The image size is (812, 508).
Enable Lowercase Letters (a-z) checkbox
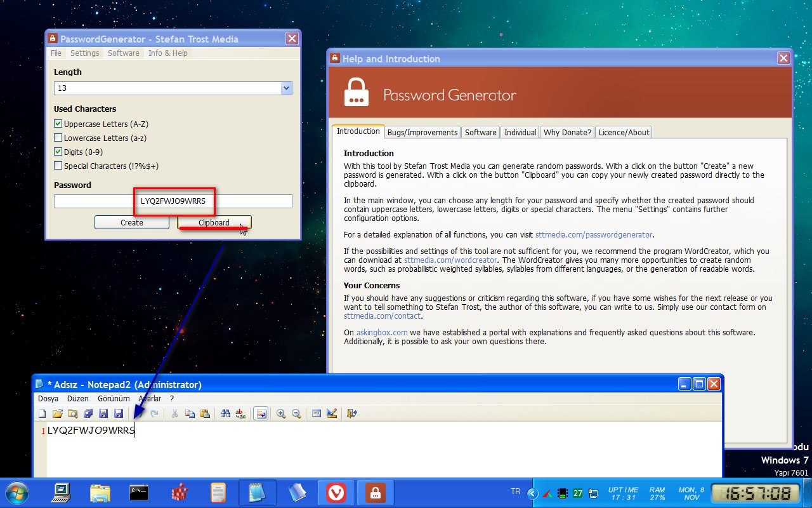coord(58,138)
